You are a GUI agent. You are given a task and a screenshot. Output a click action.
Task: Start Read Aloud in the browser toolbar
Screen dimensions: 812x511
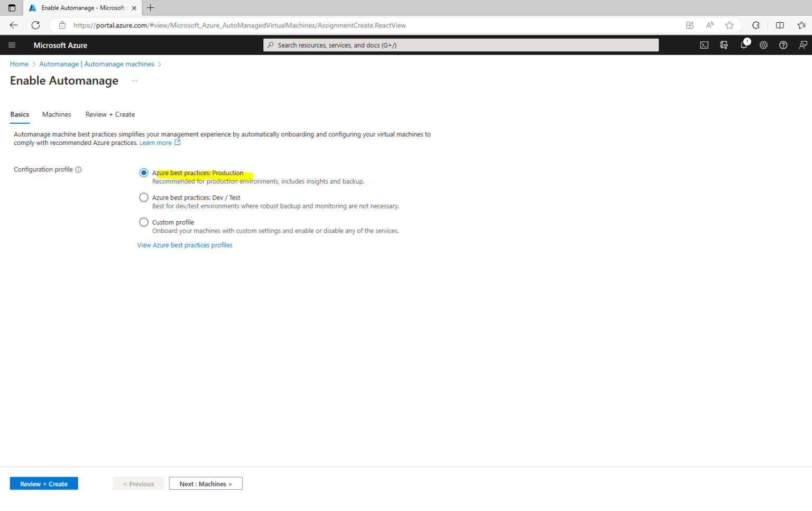pyautogui.click(x=709, y=25)
